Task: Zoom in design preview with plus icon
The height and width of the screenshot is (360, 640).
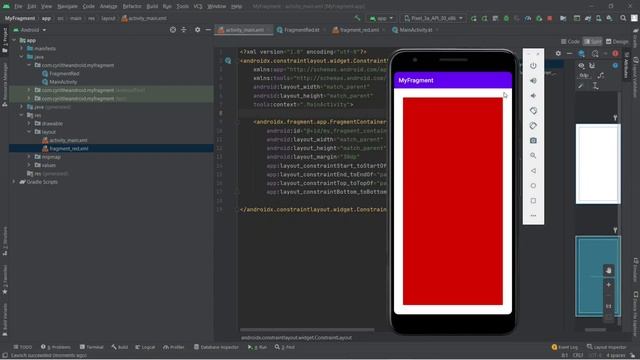Action: [x=609, y=284]
